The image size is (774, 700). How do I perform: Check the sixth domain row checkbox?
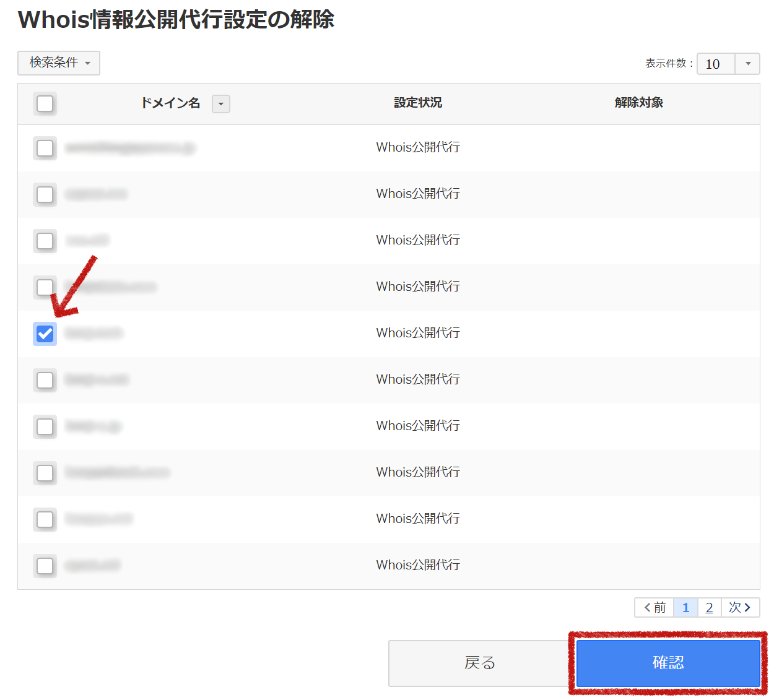[45, 381]
